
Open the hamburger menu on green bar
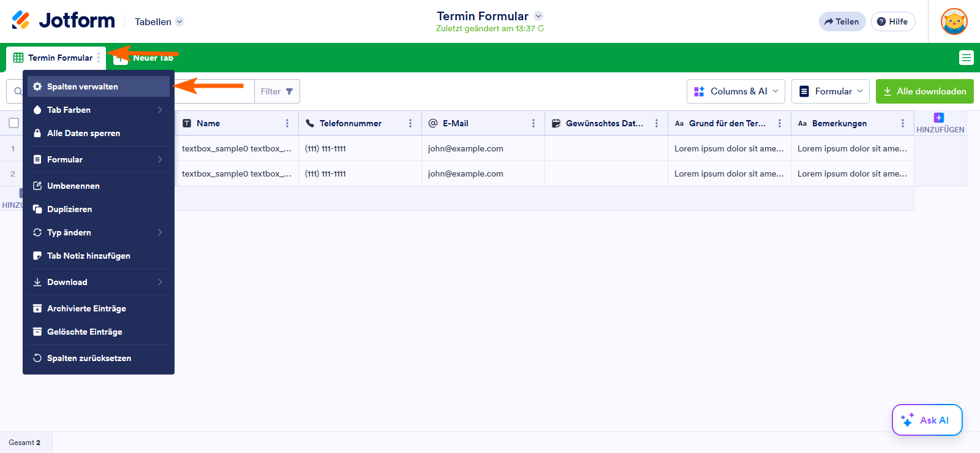point(967,58)
